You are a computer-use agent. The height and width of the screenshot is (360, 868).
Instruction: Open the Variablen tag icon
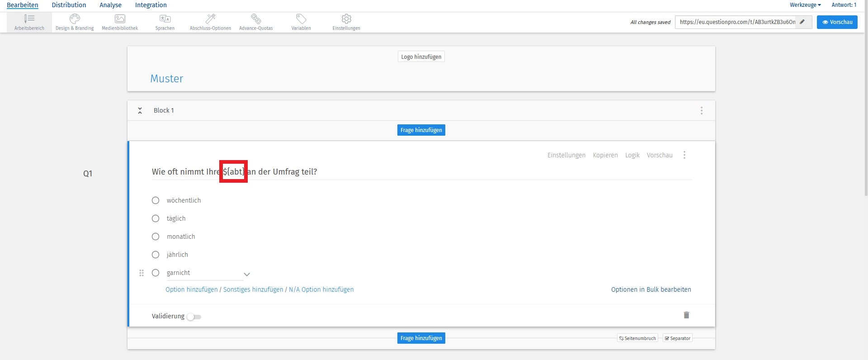301,19
